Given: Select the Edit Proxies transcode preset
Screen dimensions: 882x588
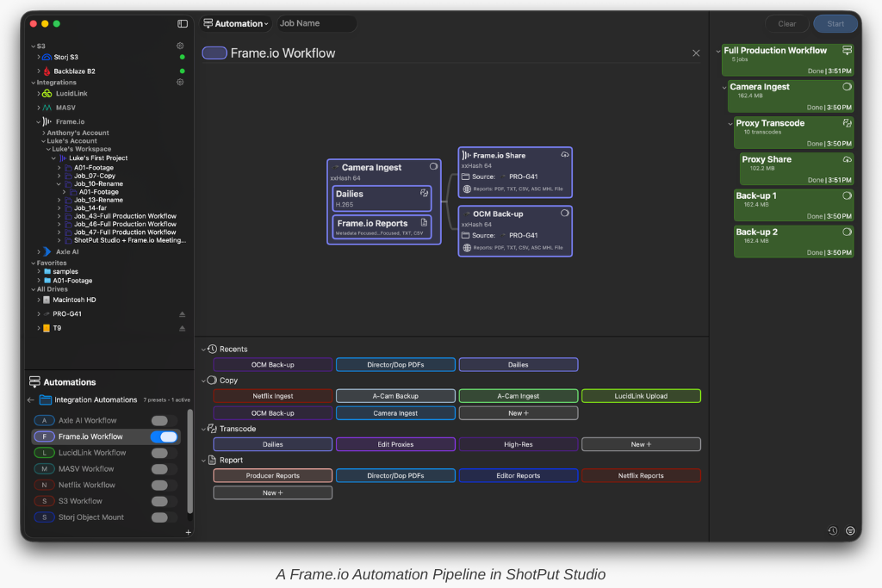Looking at the screenshot, I should [x=395, y=444].
